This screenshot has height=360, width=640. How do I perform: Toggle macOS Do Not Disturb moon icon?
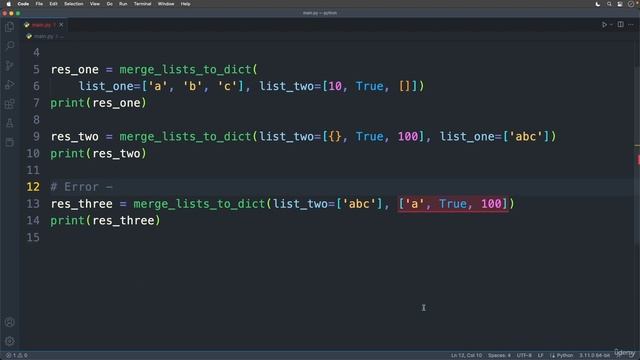click(598, 4)
